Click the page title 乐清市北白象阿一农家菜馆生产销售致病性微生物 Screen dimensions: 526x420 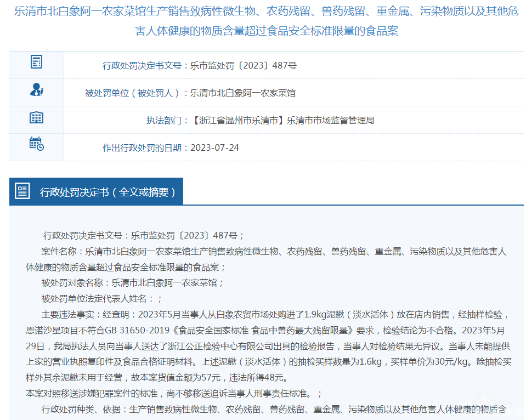pyautogui.click(x=267, y=21)
